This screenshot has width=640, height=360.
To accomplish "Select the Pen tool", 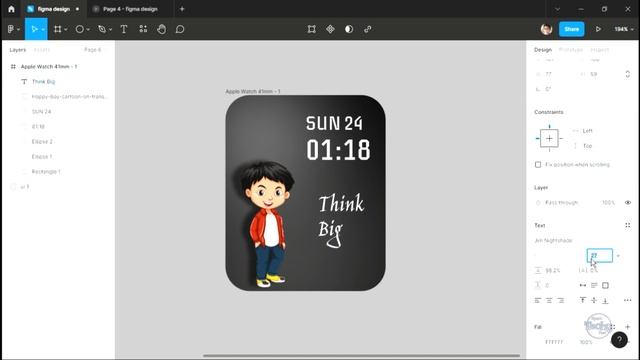I will [102, 29].
